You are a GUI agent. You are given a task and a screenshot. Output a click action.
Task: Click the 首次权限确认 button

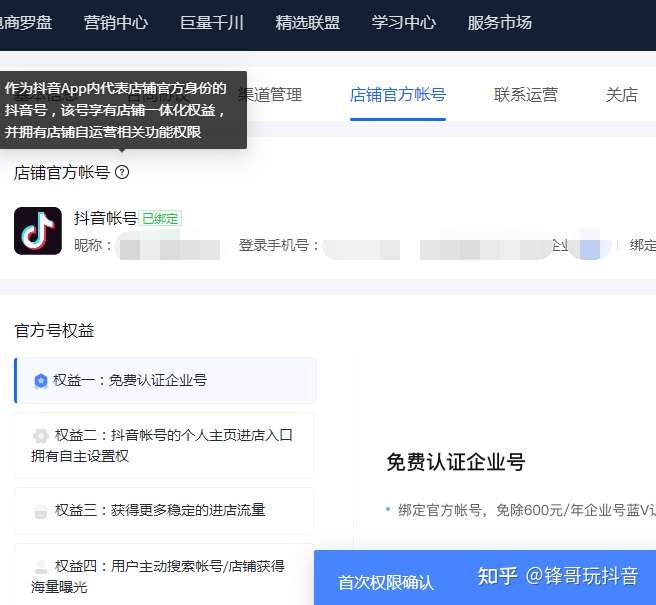tap(386, 582)
